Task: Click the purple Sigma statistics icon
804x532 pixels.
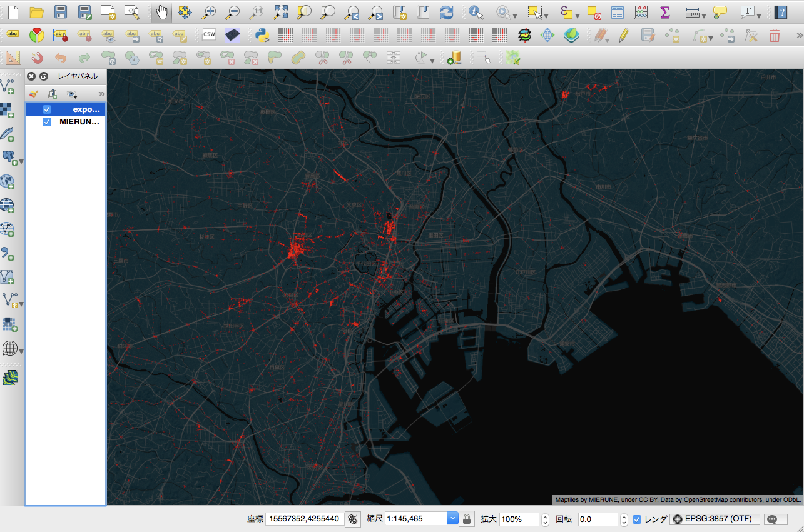Action: click(x=665, y=12)
